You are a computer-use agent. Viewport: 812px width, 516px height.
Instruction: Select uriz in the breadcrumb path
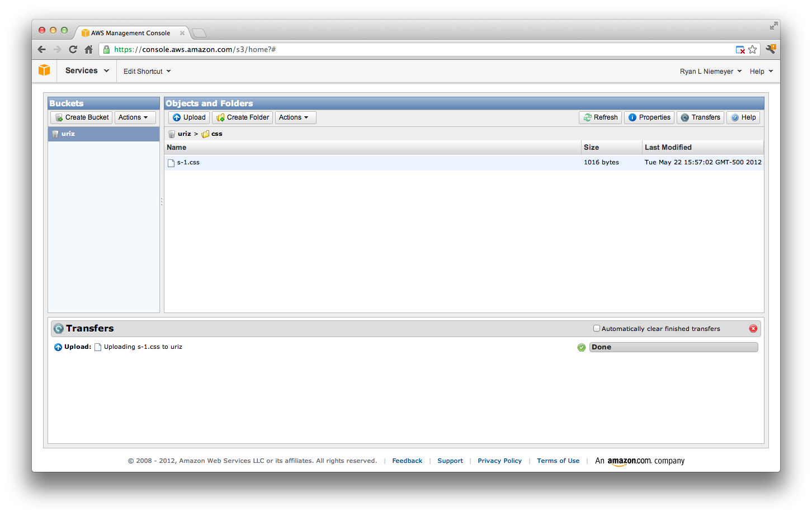click(184, 134)
